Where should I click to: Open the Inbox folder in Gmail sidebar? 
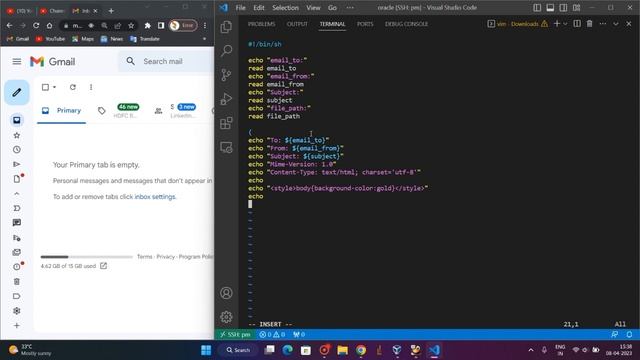coord(17,120)
